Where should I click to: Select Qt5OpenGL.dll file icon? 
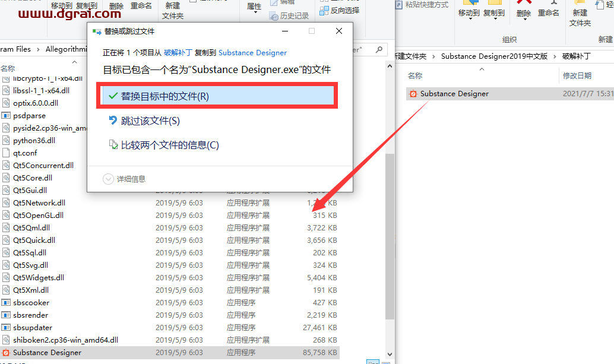(6, 215)
